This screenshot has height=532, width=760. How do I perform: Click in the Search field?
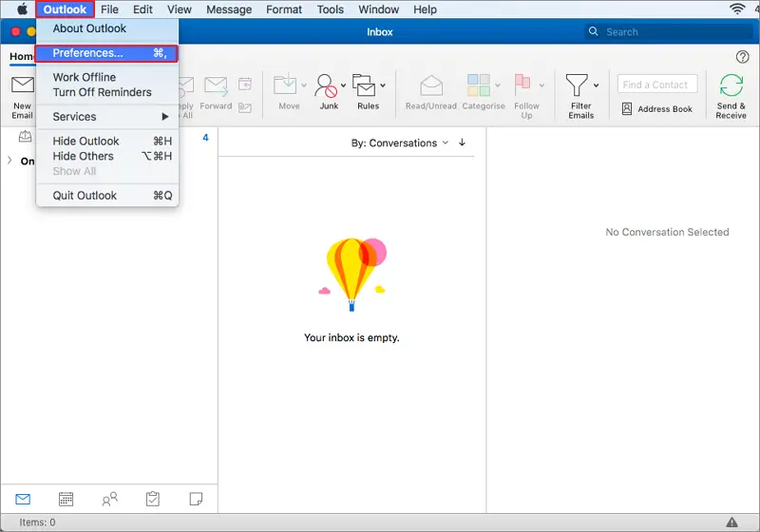(x=670, y=32)
